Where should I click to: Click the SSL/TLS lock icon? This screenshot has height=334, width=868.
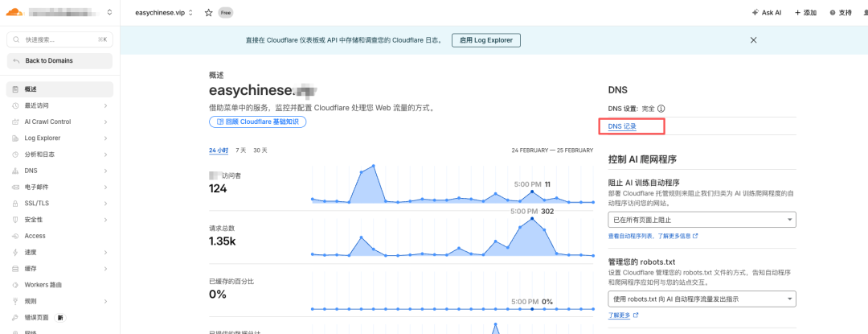pos(15,204)
